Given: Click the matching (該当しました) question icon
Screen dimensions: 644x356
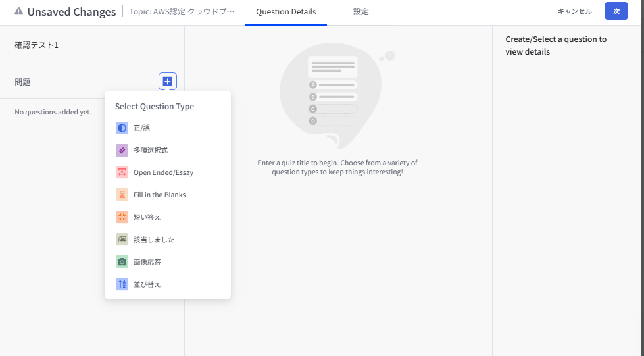Looking at the screenshot, I should [x=122, y=240].
